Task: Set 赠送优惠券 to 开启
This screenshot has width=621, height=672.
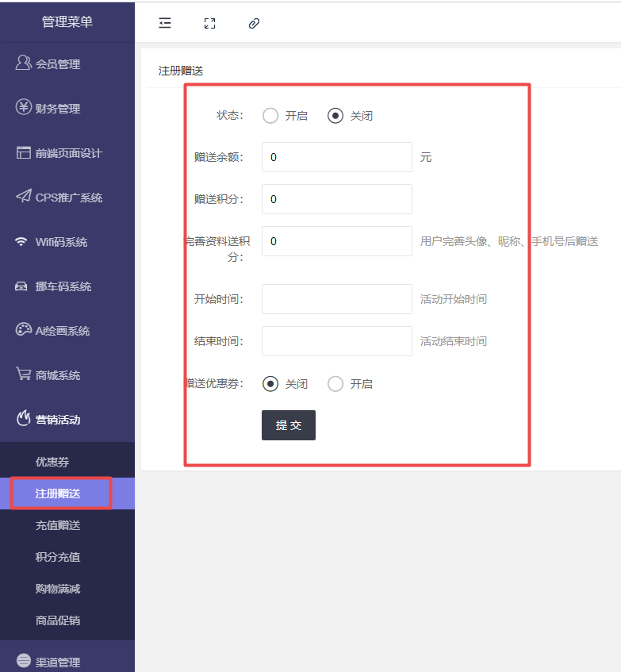Action: coord(335,383)
